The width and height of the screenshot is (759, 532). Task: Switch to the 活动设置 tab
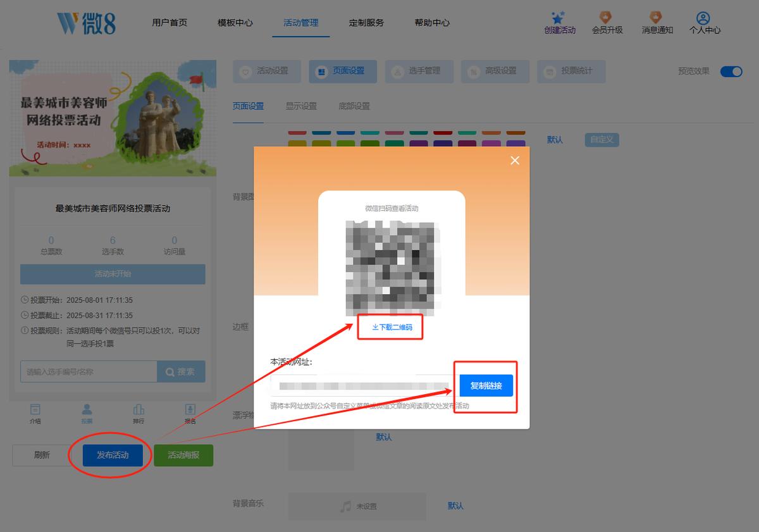pos(267,71)
